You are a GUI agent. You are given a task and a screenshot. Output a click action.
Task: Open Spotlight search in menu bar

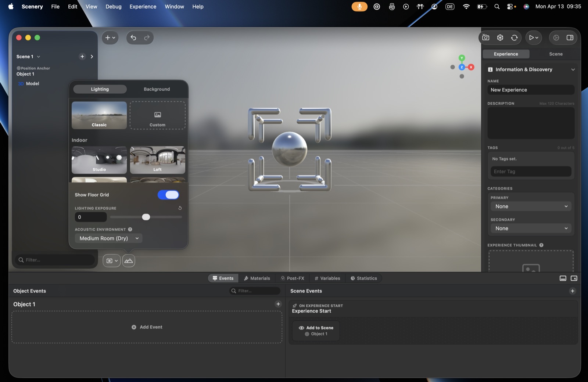(497, 7)
